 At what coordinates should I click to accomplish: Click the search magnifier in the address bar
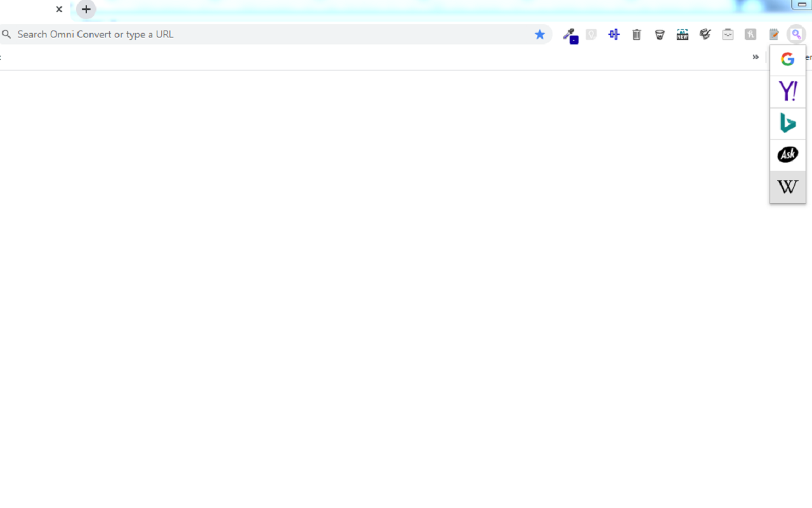(x=6, y=34)
